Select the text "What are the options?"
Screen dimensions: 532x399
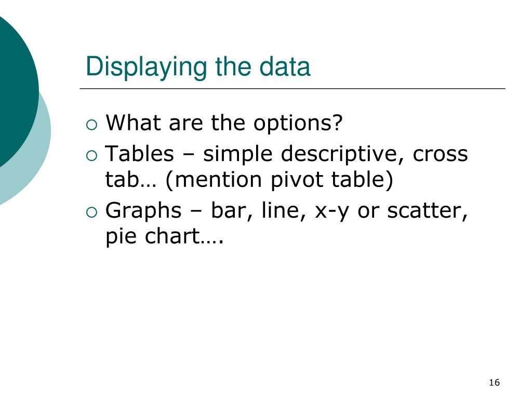pos(224,123)
